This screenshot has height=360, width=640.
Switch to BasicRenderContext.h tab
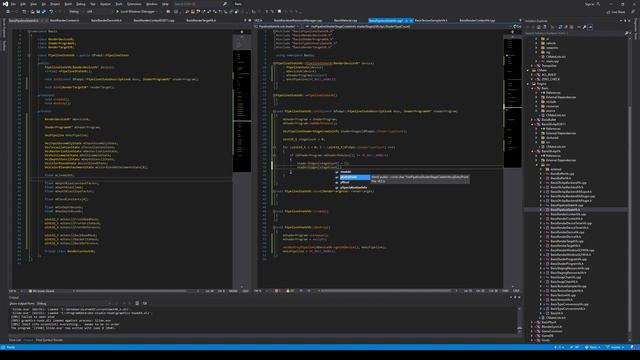[64, 20]
